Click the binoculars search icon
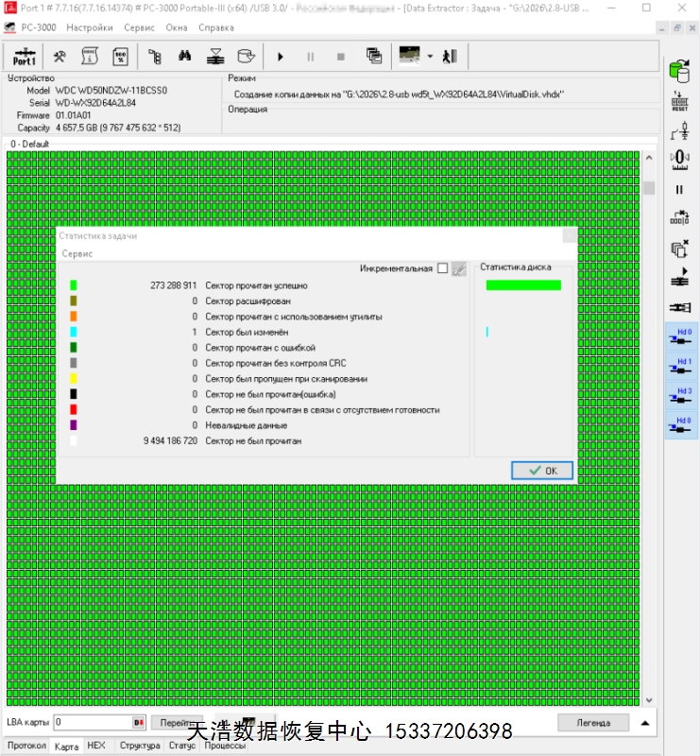 tap(185, 56)
